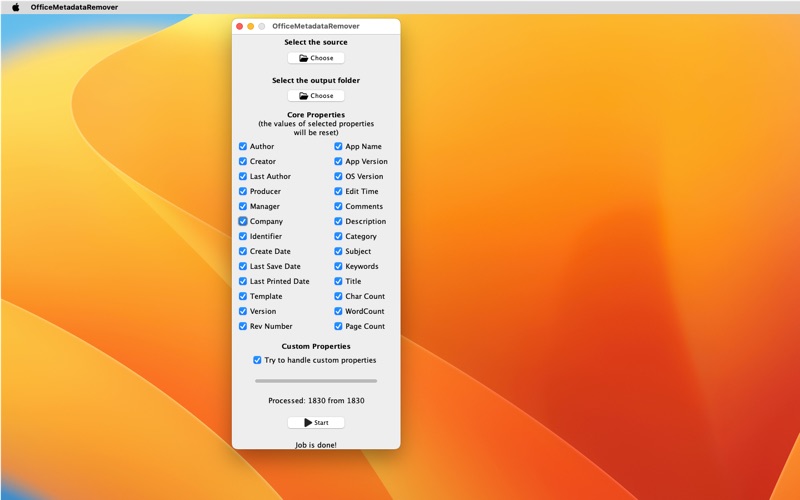Uncheck Last Printed Date
Viewport: 800px width, 500px height.
[243, 281]
